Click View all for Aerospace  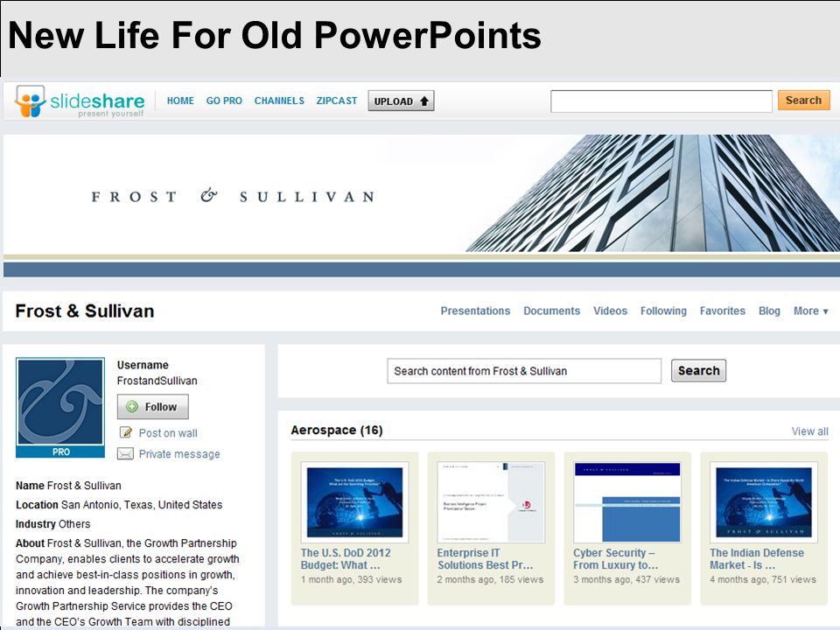click(x=809, y=431)
